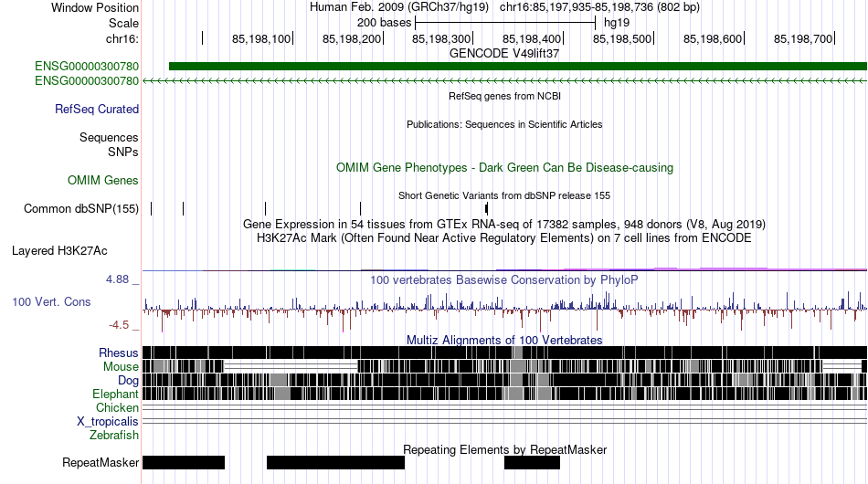
Task: Click Publications: Sequences in Scientific Articles title
Action: tap(504, 124)
